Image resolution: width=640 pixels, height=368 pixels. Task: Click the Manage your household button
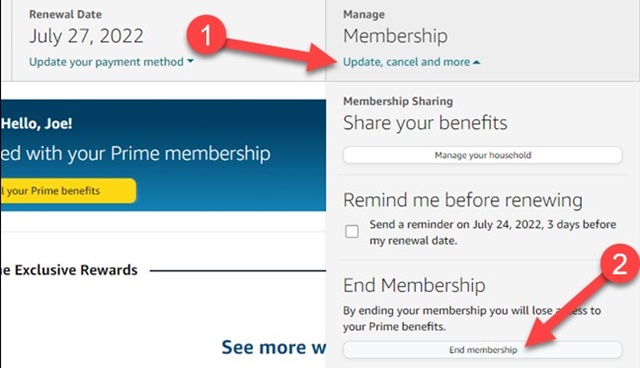(x=482, y=155)
